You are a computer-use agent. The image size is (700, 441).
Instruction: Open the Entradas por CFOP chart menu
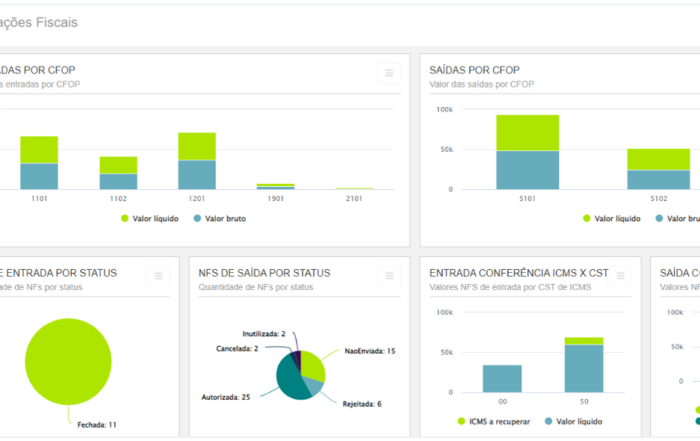389,72
